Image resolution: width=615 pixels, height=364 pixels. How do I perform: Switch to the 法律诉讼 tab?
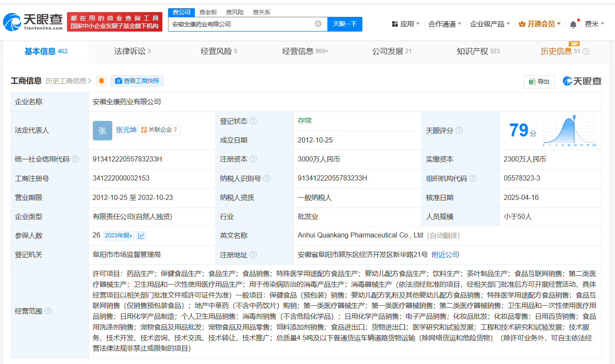132,51
